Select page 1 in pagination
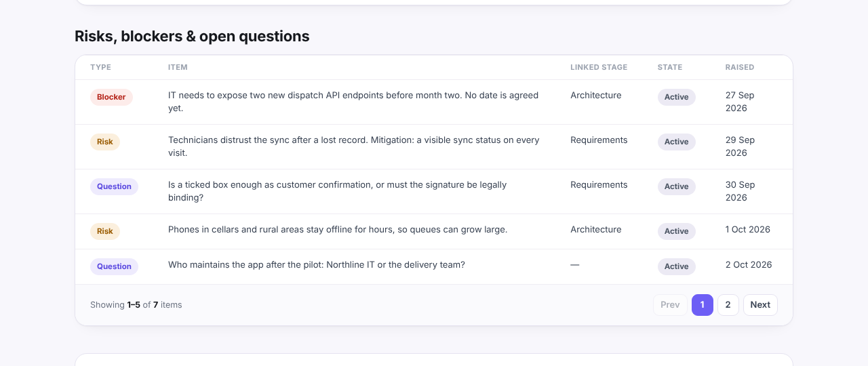This screenshot has width=868, height=366. pos(703,305)
